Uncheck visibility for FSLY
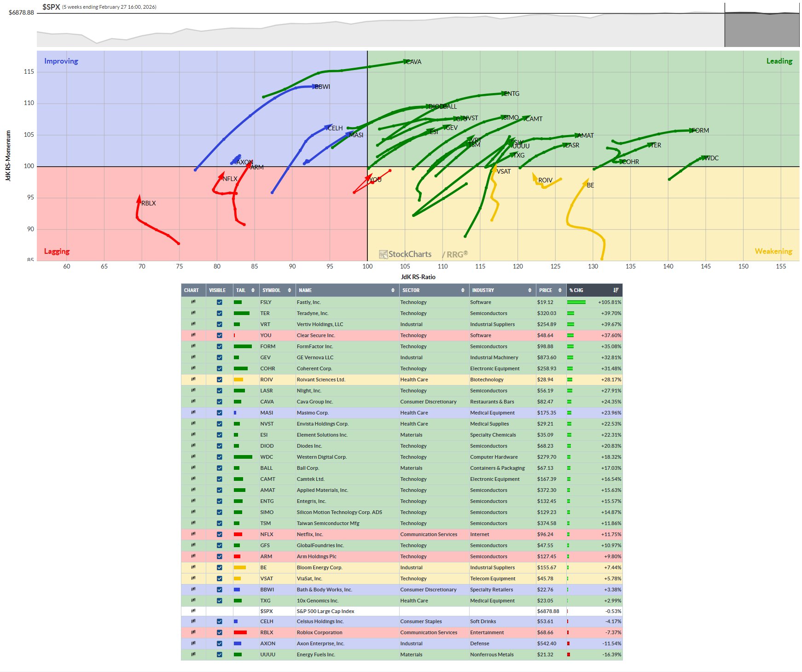Viewport: 802px width, 672px height. click(220, 302)
